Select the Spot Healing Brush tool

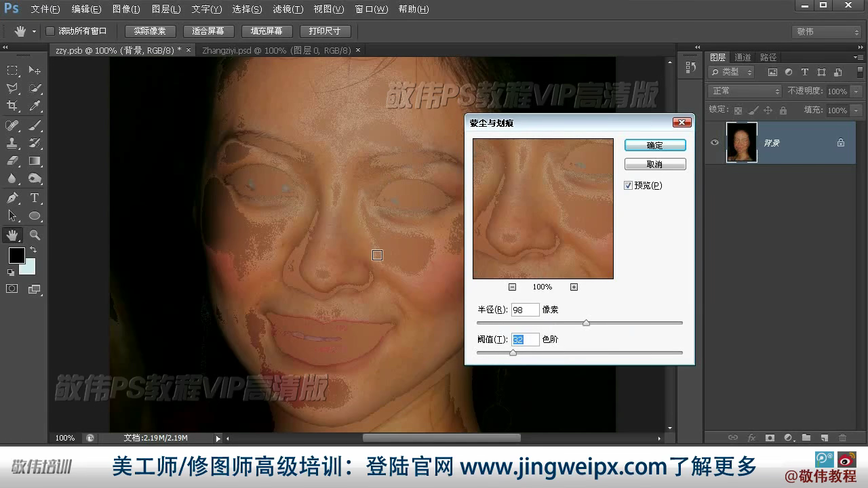[12, 125]
